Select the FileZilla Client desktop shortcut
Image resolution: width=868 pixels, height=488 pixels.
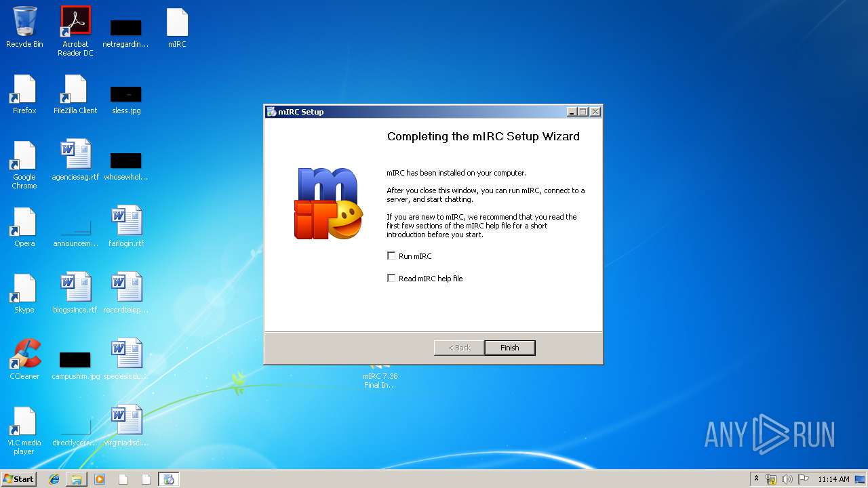tap(75, 94)
